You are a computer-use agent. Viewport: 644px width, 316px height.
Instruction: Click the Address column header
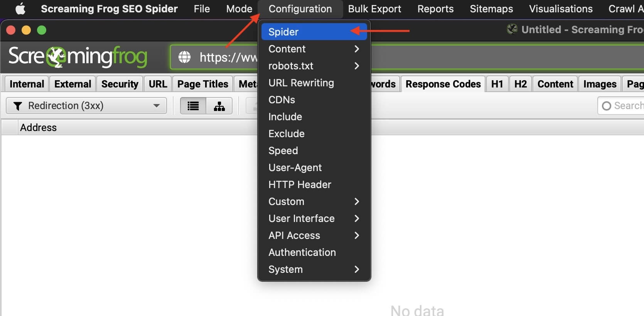[38, 128]
